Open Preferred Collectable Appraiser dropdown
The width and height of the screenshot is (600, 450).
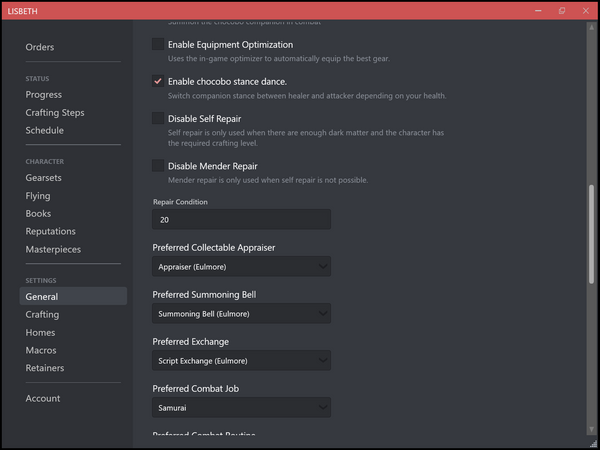[241, 267]
